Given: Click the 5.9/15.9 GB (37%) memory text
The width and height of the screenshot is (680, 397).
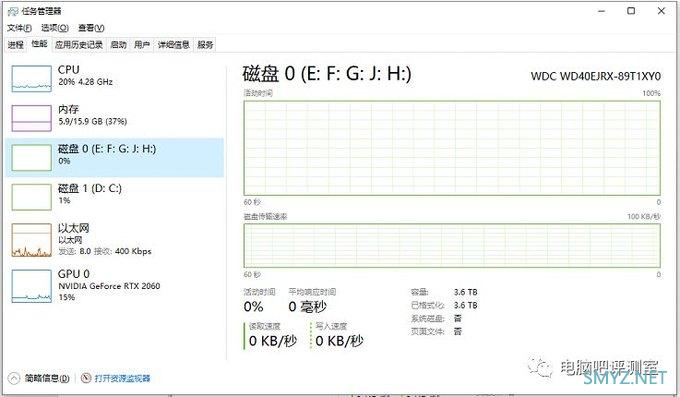Looking at the screenshot, I should (92, 121).
